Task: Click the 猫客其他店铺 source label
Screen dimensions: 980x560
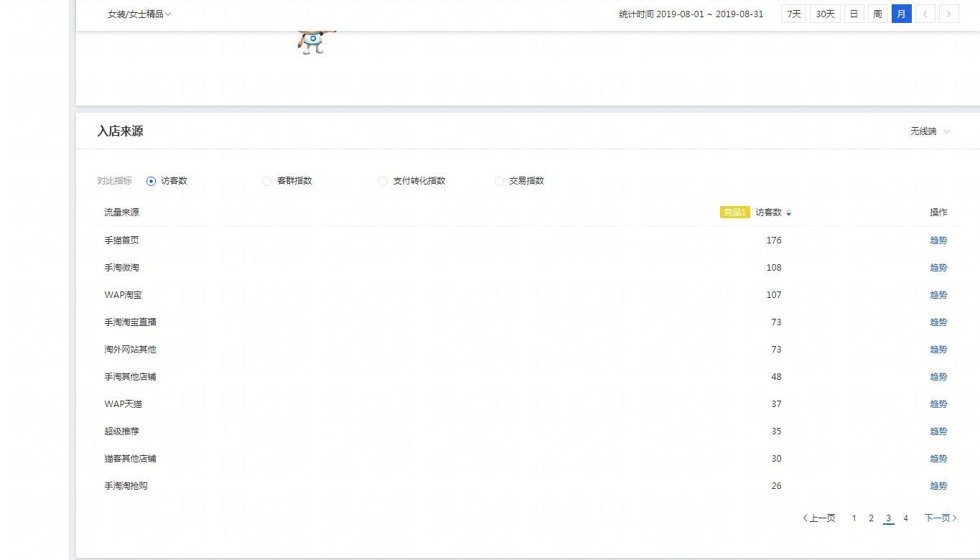Action: 130,459
